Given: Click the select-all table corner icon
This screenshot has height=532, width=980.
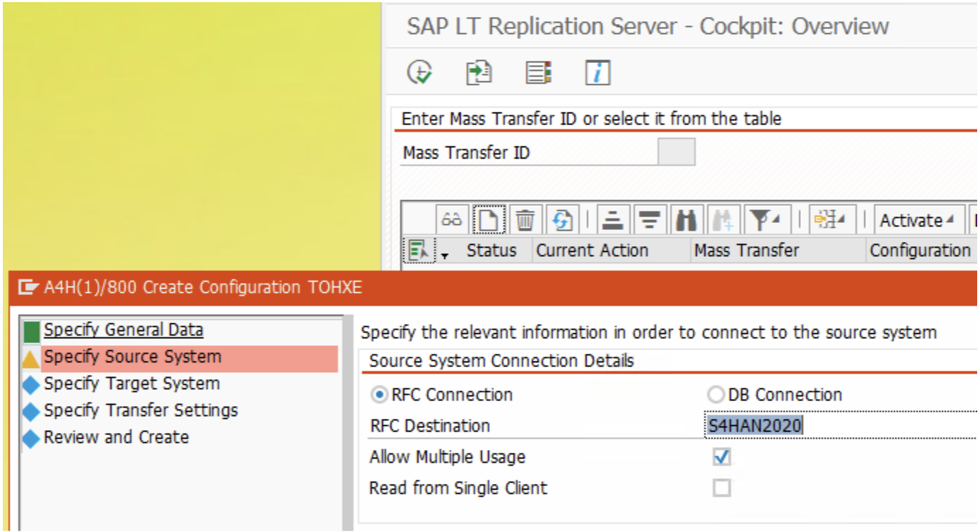Looking at the screenshot, I should tap(419, 250).
